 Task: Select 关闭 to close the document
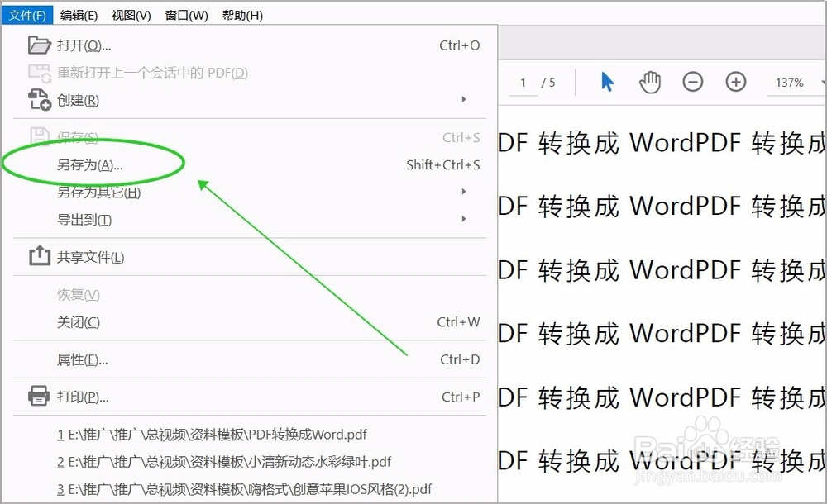click(78, 322)
